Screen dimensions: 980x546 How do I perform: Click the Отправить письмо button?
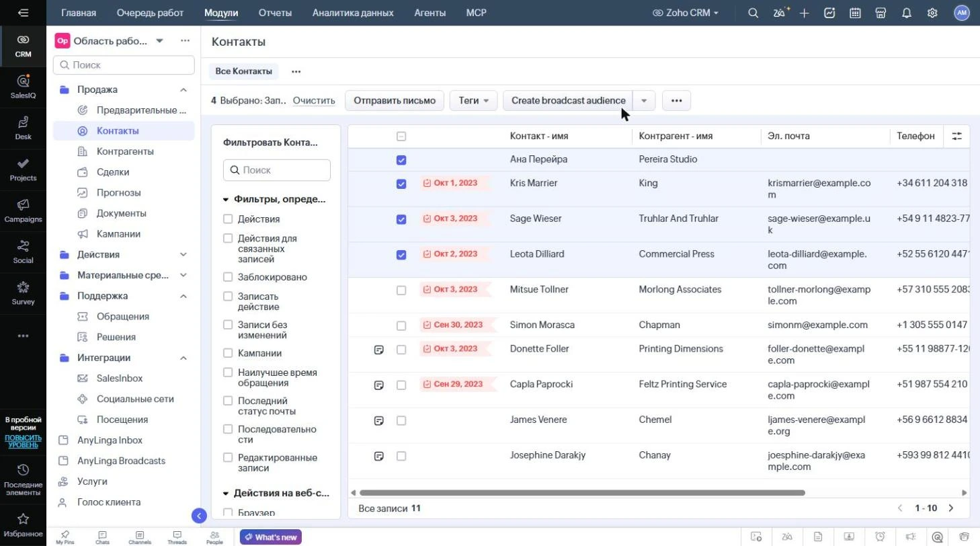coord(395,100)
